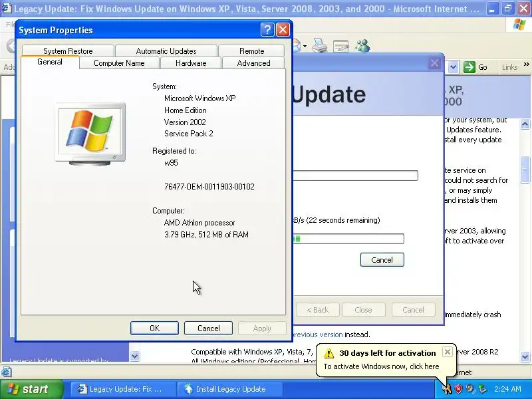Switch to the Hardware tab
The height and width of the screenshot is (399, 532).
[x=191, y=63]
